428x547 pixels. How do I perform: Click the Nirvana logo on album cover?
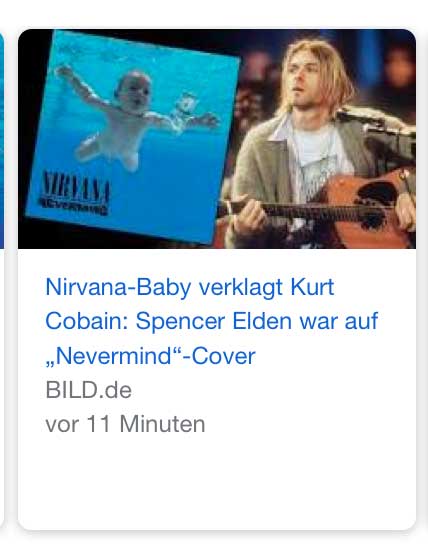tap(74, 193)
